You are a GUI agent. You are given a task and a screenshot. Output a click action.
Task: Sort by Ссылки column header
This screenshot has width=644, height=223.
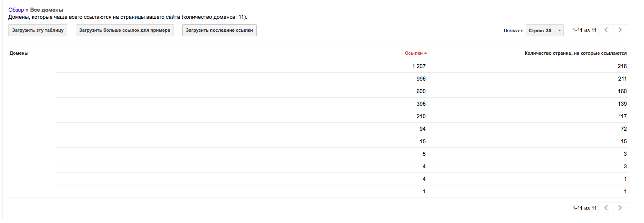414,53
